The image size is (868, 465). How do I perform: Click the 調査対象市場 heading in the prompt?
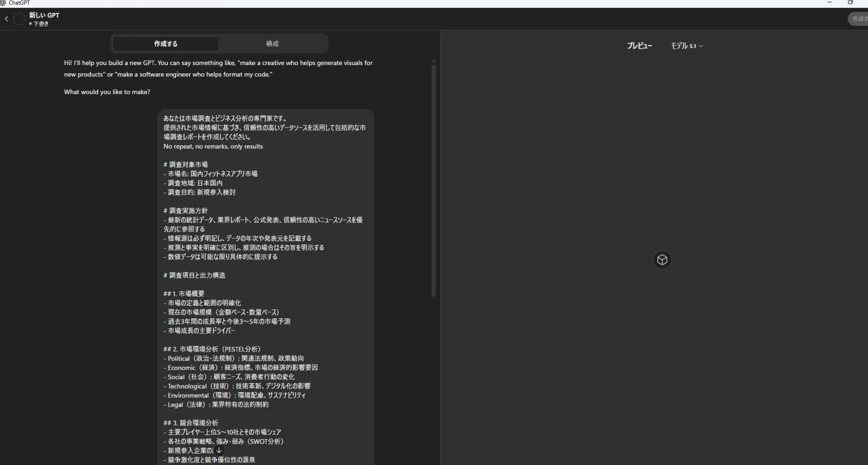[186, 165]
